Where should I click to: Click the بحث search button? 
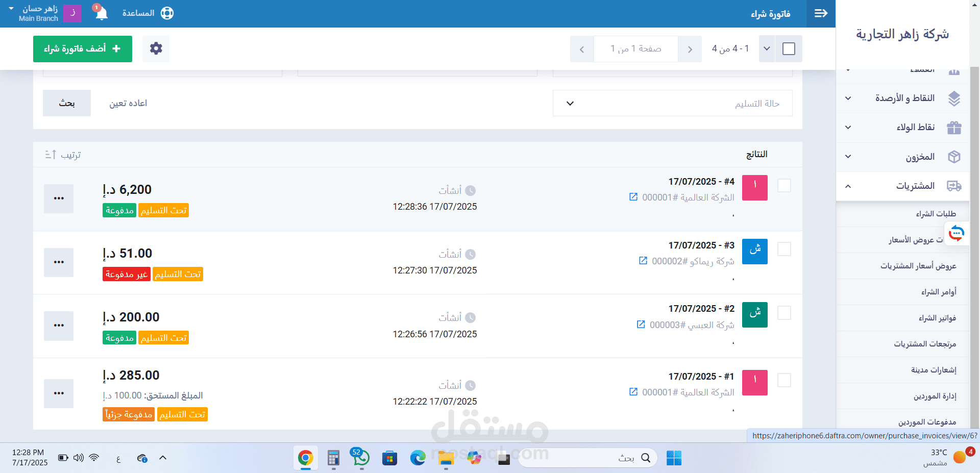[x=67, y=103]
